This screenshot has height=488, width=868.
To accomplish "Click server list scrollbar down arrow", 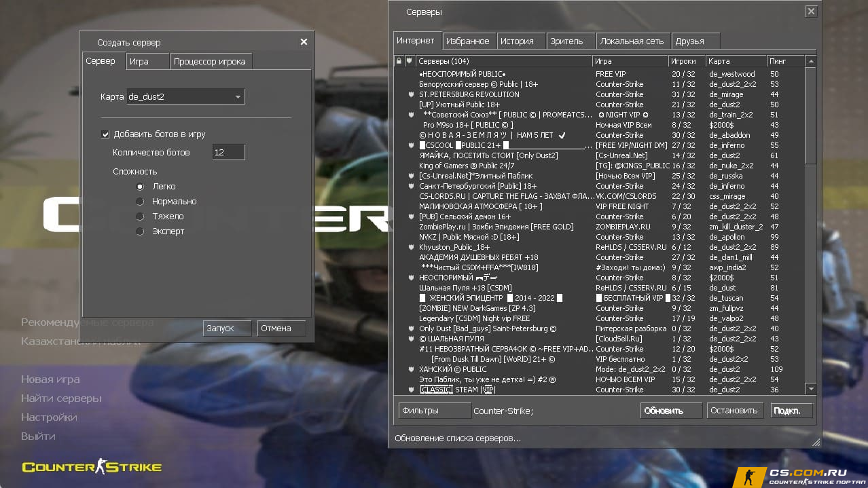I will click(x=810, y=389).
